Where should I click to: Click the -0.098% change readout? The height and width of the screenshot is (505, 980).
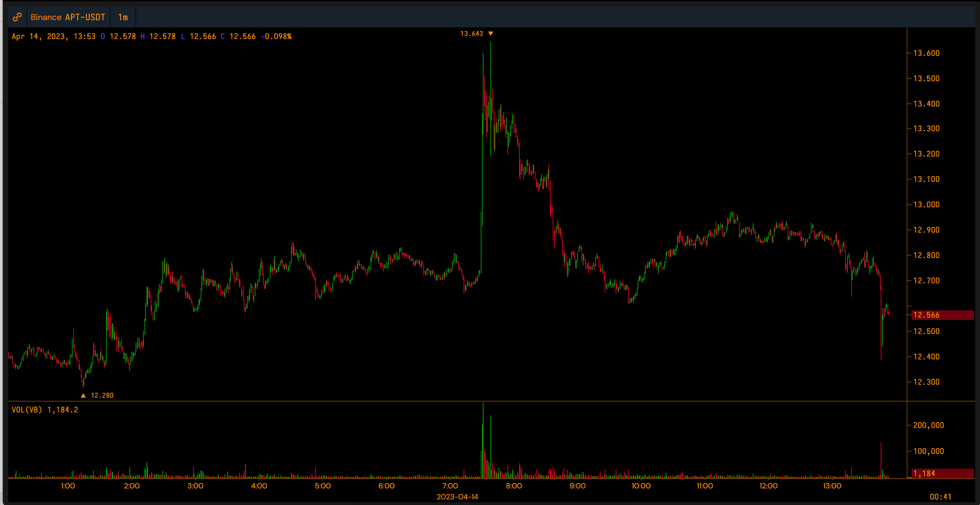pos(276,37)
